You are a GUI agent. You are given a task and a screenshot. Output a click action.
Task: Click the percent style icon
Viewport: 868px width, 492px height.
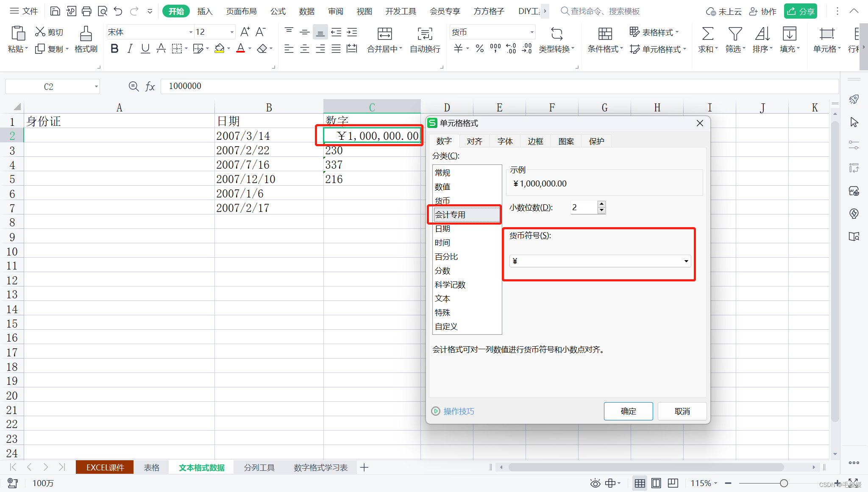click(x=479, y=49)
